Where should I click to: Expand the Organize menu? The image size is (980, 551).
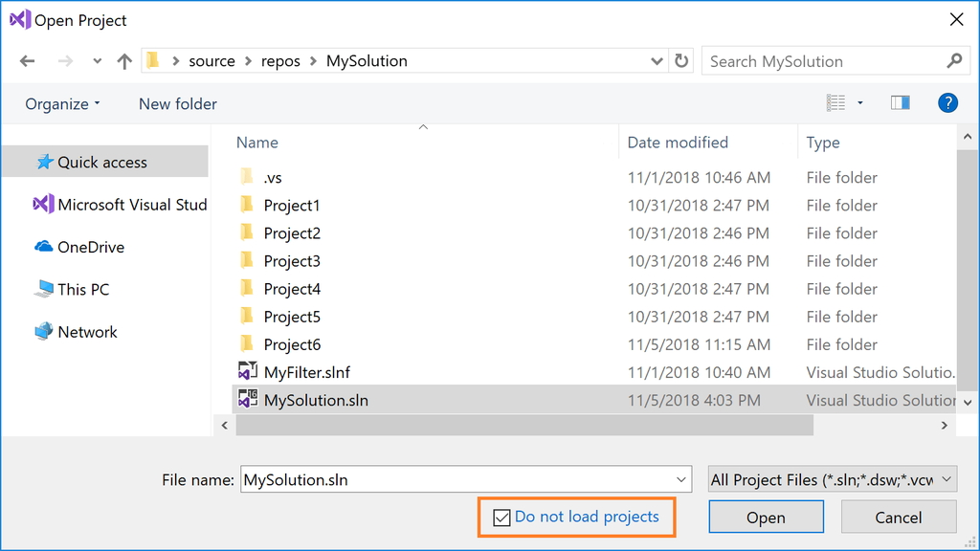[x=62, y=104]
